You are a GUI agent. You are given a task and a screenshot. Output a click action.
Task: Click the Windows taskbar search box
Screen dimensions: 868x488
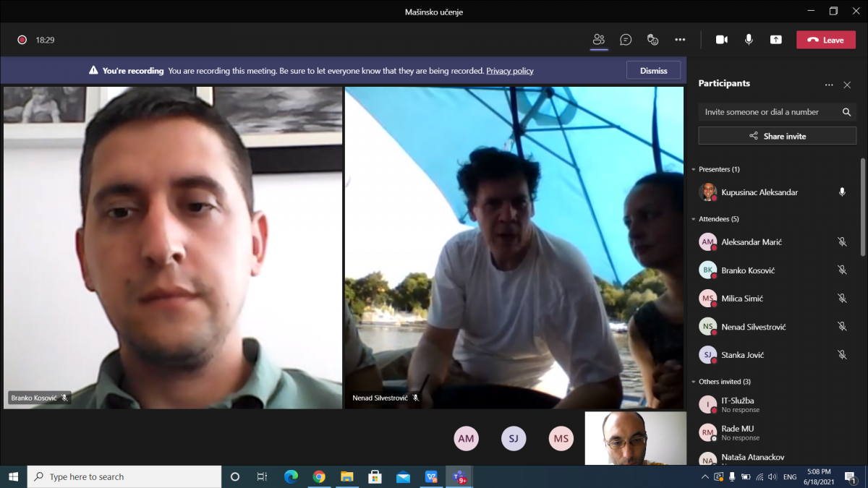pyautogui.click(x=124, y=476)
